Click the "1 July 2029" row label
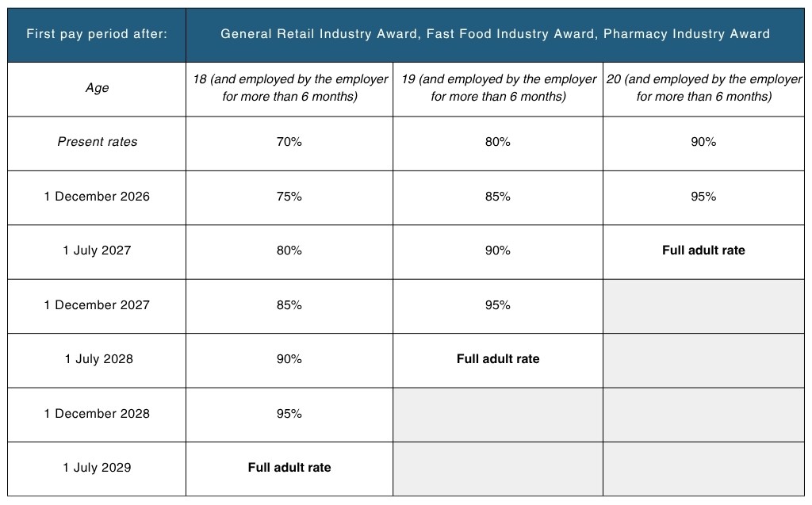 pyautogui.click(x=97, y=468)
